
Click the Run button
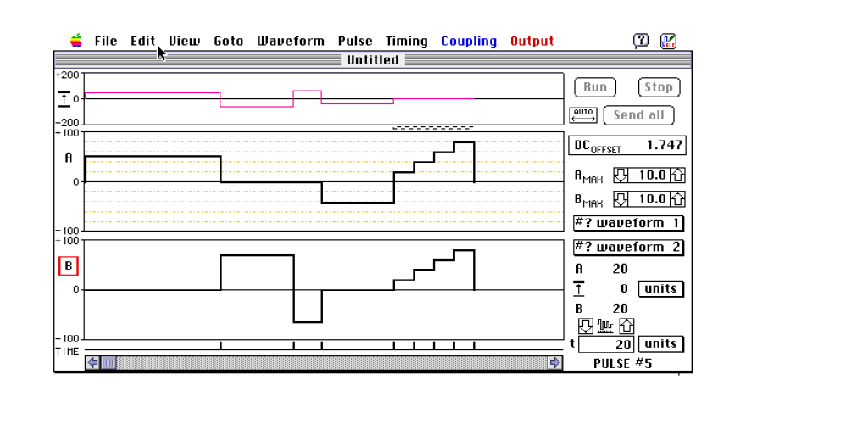[x=595, y=87]
